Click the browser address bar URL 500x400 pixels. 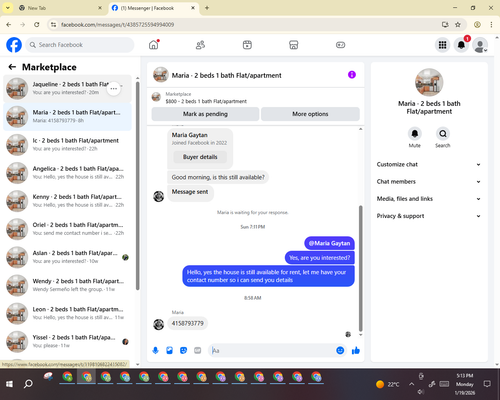(x=117, y=25)
